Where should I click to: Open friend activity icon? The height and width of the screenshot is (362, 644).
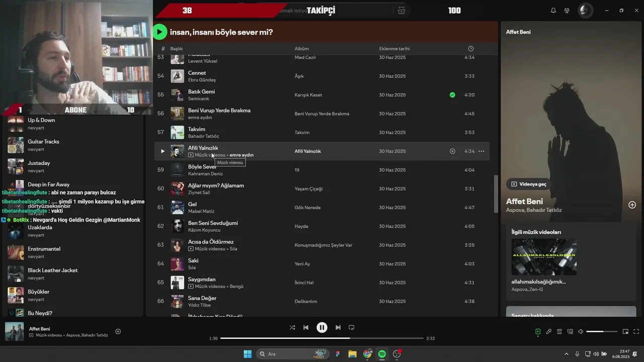click(x=567, y=11)
